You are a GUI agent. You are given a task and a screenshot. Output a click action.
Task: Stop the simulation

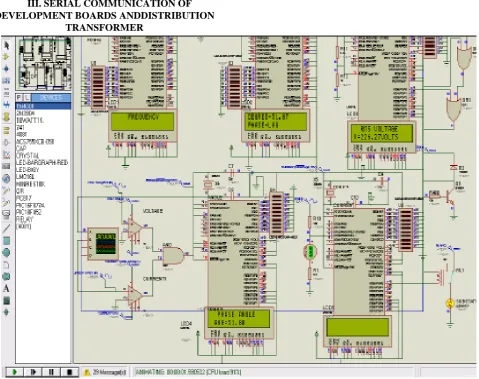(x=69, y=372)
